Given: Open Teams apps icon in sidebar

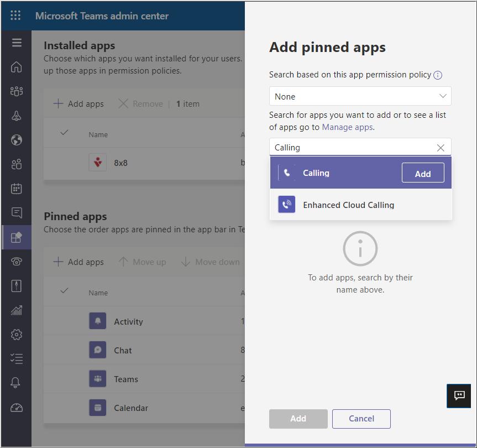Looking at the screenshot, I should [x=17, y=237].
